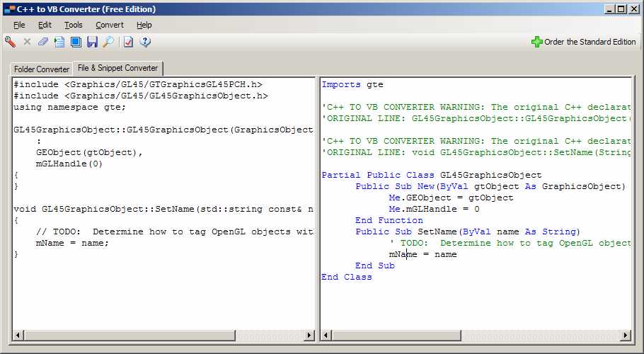Click the eraser clear icon

coord(43,42)
